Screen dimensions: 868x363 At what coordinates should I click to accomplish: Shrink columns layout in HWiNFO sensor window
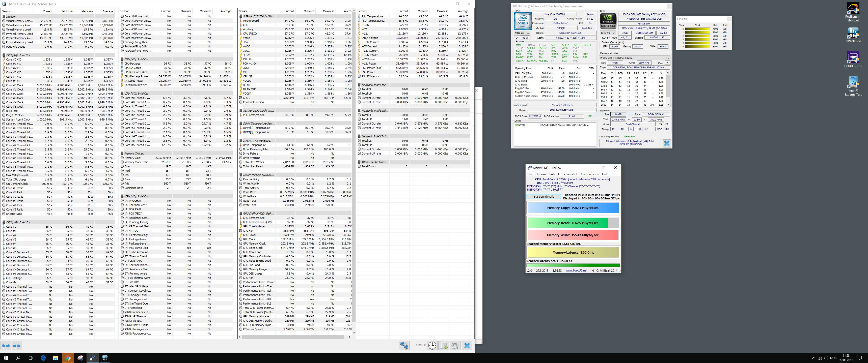(17, 346)
